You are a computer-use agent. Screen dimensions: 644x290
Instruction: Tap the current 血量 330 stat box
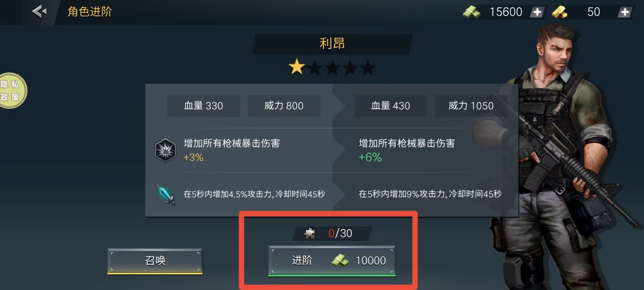(x=204, y=106)
